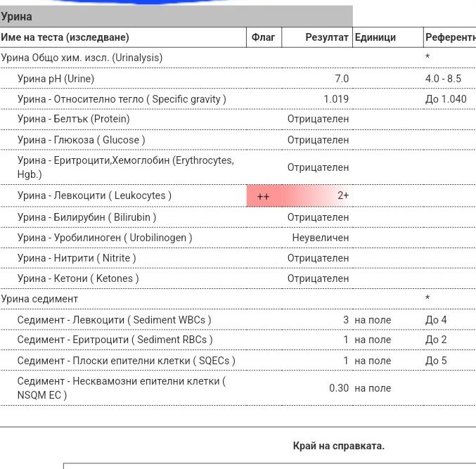This screenshot has height=469, width=476.
Task: Select 'Несквамозни епителни клетки (NSQM EC)' label
Action: [122, 388]
